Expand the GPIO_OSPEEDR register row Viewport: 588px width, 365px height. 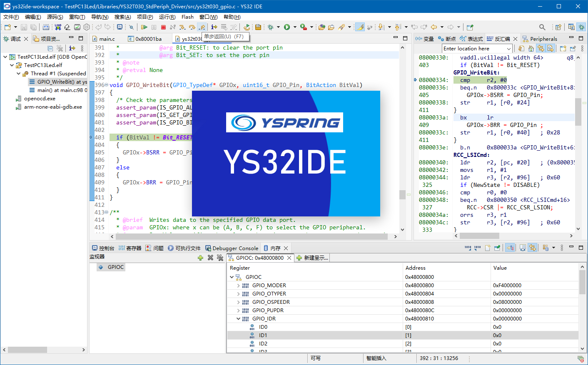[x=238, y=302]
